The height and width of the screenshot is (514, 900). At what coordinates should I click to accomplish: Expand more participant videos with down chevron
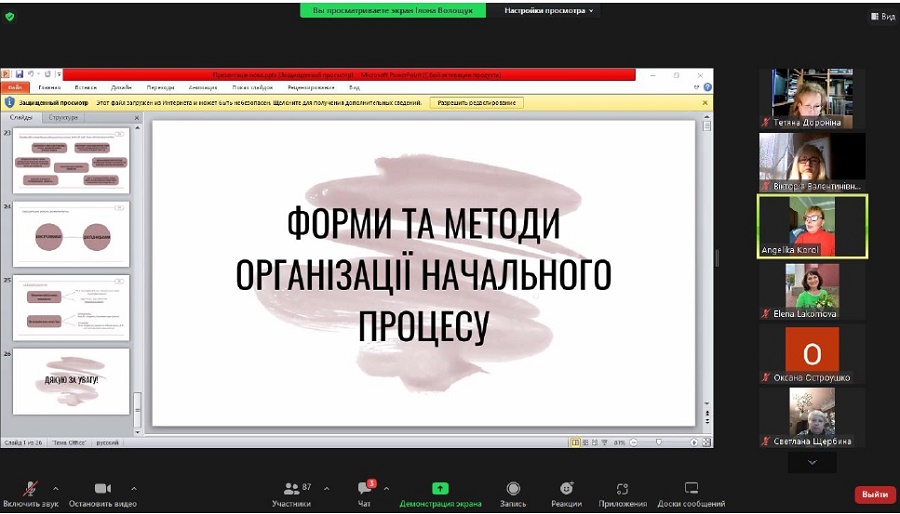coord(812,462)
